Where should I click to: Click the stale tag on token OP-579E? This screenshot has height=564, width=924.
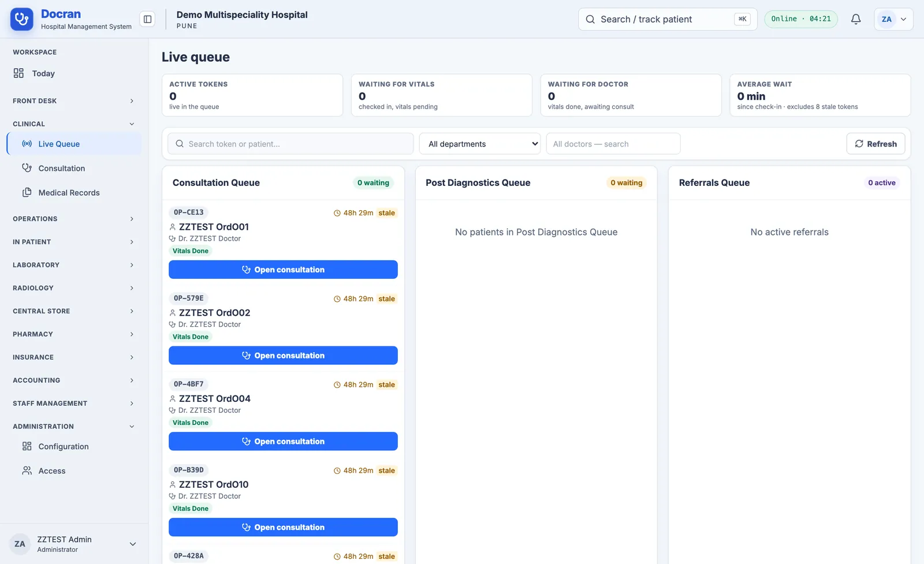387,299
